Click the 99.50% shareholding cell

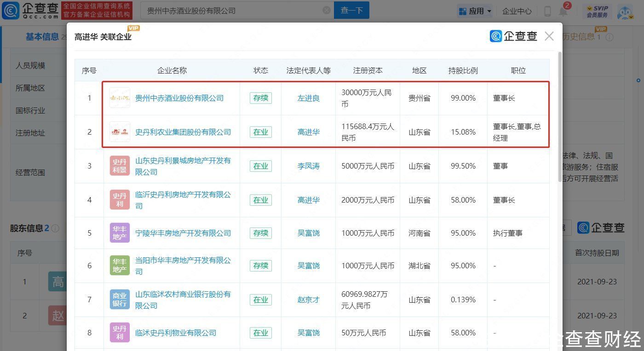tap(463, 166)
